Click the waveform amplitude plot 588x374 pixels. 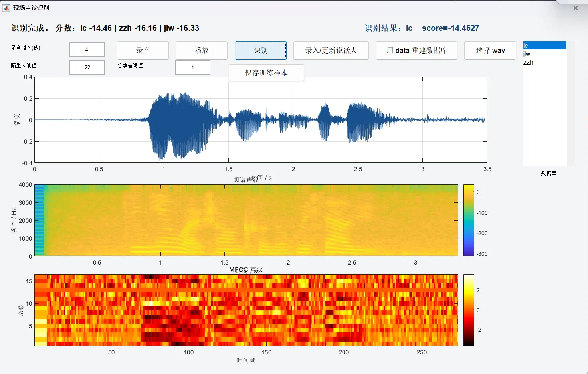[x=261, y=120]
